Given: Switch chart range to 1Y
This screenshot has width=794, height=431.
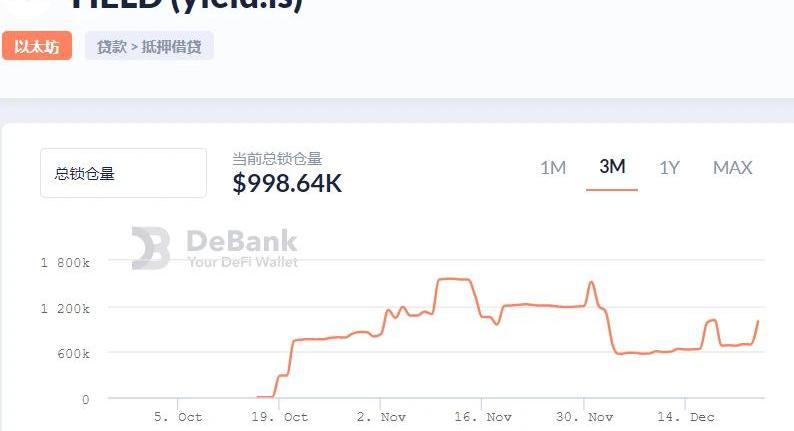Looking at the screenshot, I should [x=669, y=167].
